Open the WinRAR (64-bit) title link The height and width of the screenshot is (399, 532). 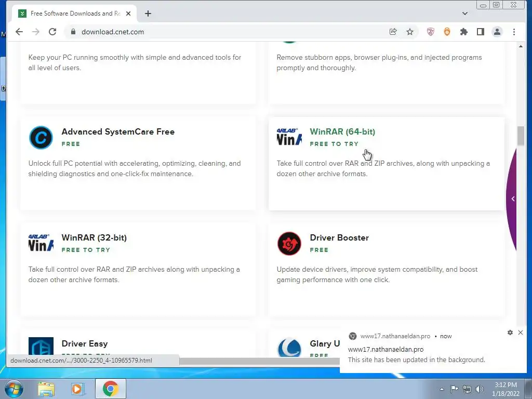pos(342,131)
